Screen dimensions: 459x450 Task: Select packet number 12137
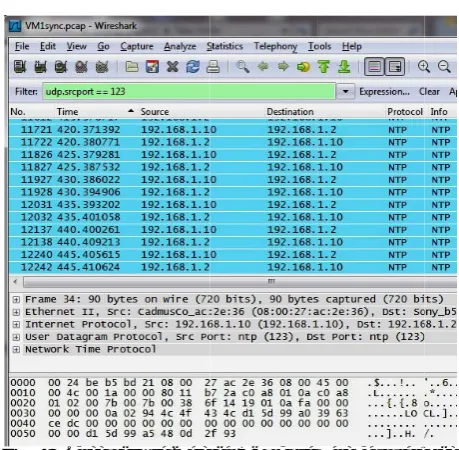point(233,230)
